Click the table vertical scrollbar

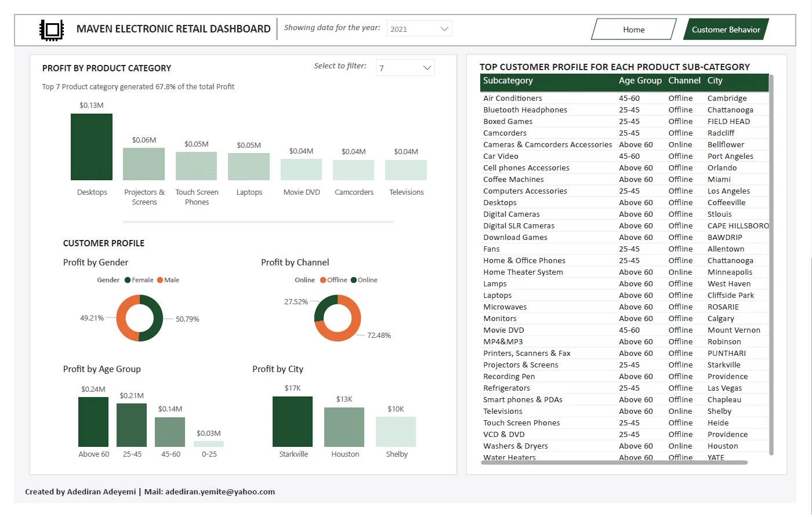tap(771, 265)
